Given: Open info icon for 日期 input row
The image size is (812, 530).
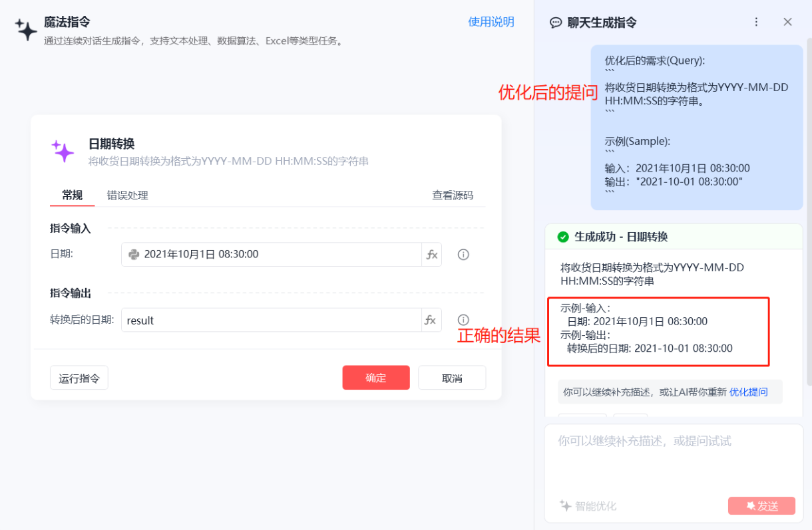Looking at the screenshot, I should (x=463, y=254).
